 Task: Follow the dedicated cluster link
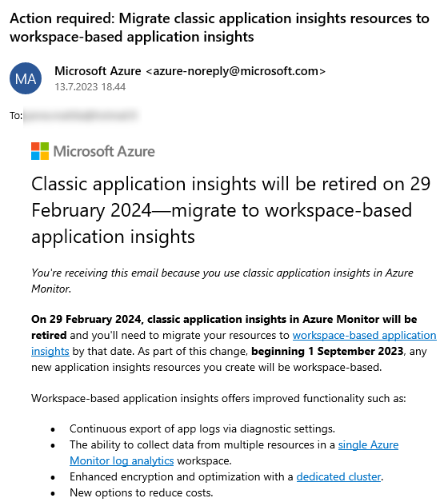click(338, 477)
